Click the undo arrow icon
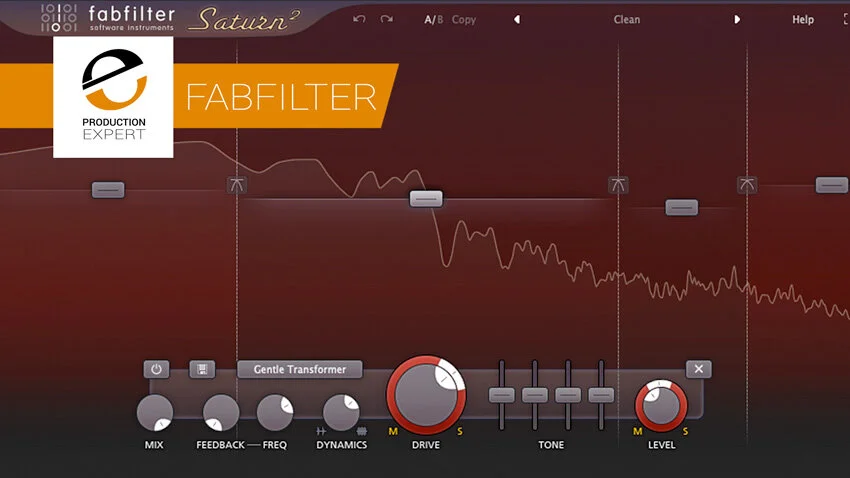This screenshot has width=850, height=478. [x=359, y=19]
